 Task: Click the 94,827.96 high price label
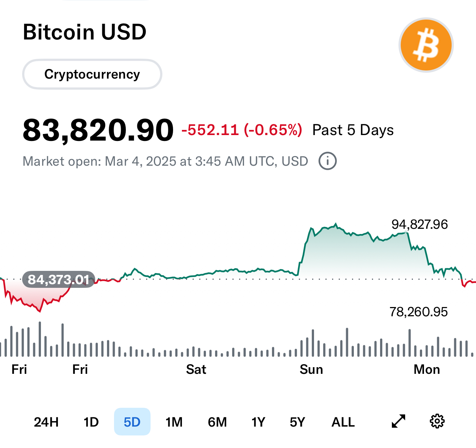click(x=420, y=224)
